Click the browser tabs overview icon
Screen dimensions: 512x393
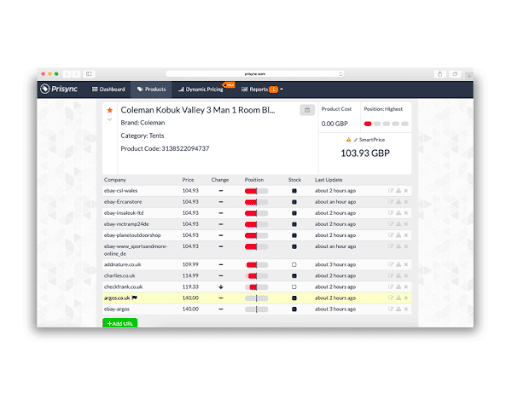point(455,74)
